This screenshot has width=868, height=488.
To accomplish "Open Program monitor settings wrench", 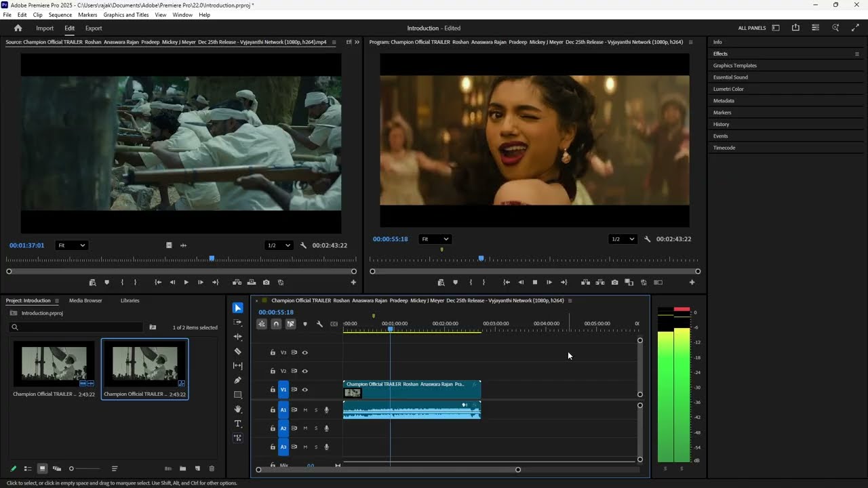I will click(647, 239).
